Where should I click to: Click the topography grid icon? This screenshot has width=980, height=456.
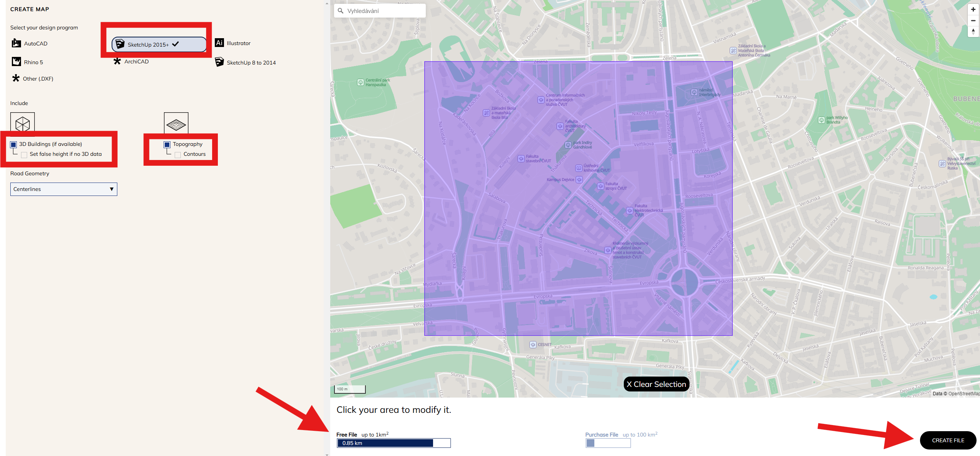coord(176,123)
